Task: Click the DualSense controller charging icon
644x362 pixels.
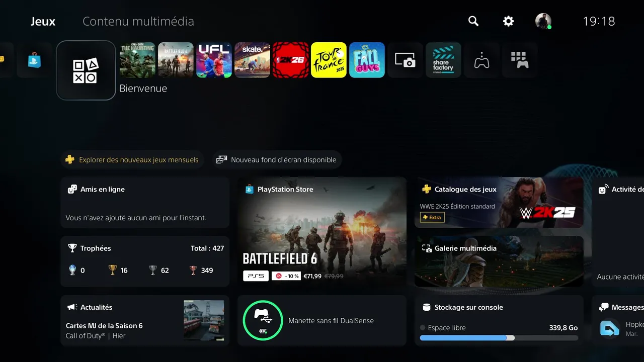Action: [x=263, y=320]
